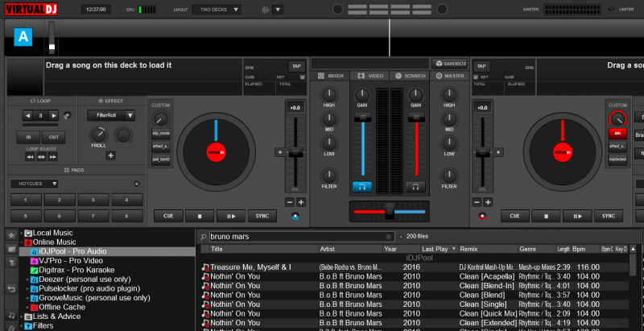The height and width of the screenshot is (331, 644).
Task: Toggle left channel headphone cue
Action: pos(361,187)
